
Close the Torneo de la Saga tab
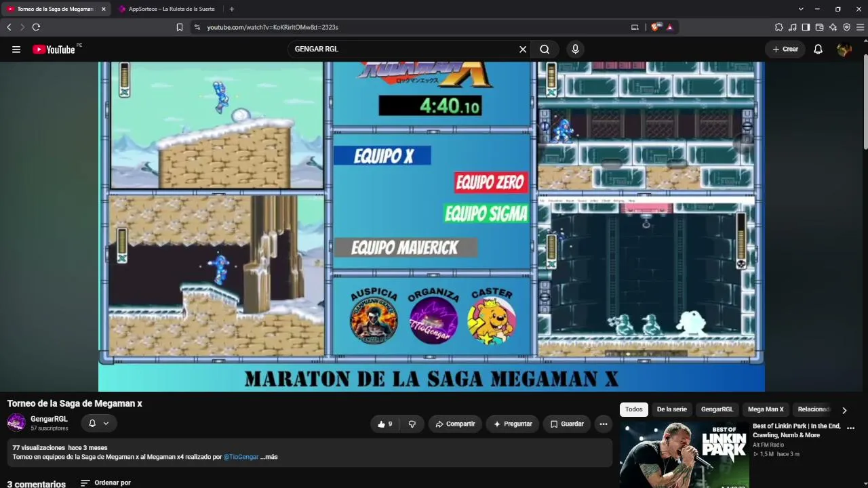(103, 9)
